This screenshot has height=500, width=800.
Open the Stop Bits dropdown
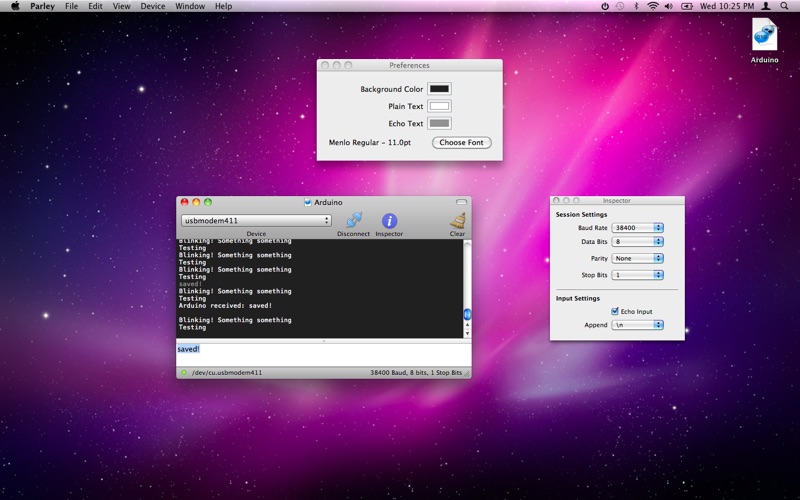(637, 275)
